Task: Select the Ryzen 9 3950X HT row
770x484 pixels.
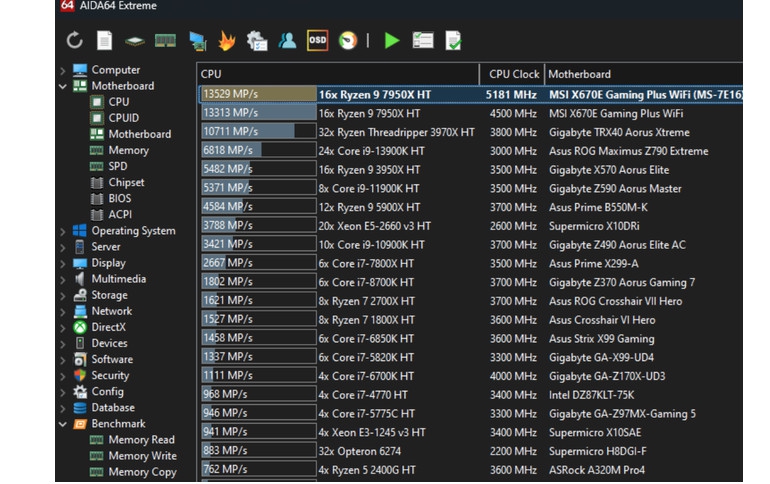Action: coord(470,170)
